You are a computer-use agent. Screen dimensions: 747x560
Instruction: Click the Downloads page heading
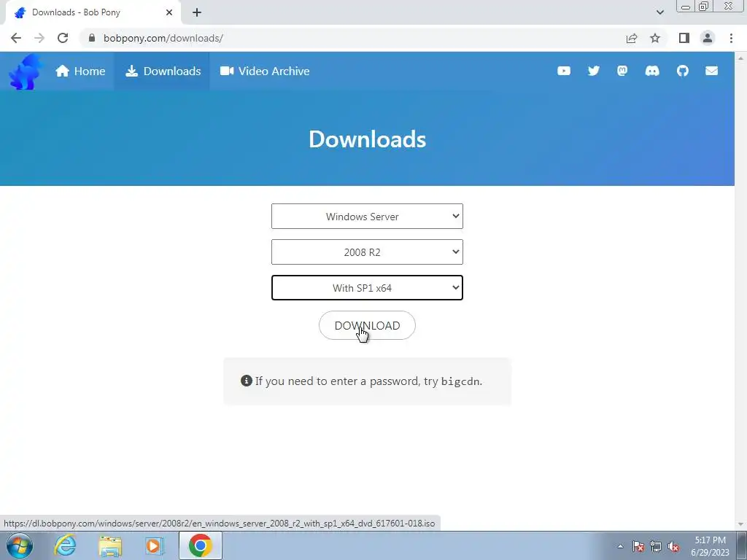click(367, 139)
